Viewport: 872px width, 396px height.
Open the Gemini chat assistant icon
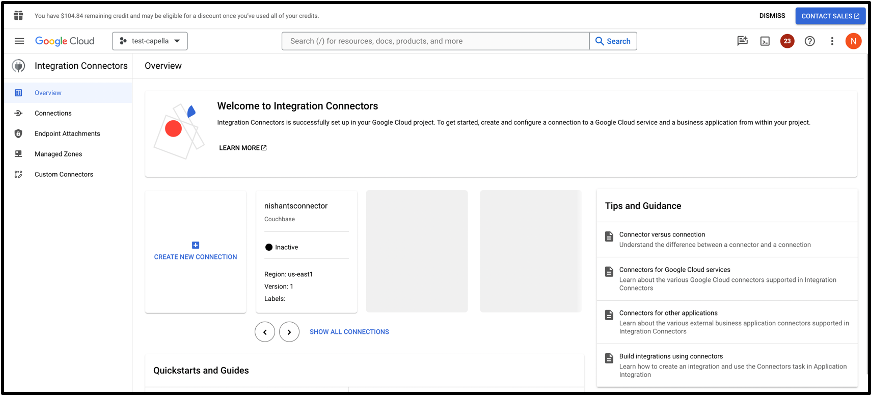coord(742,41)
